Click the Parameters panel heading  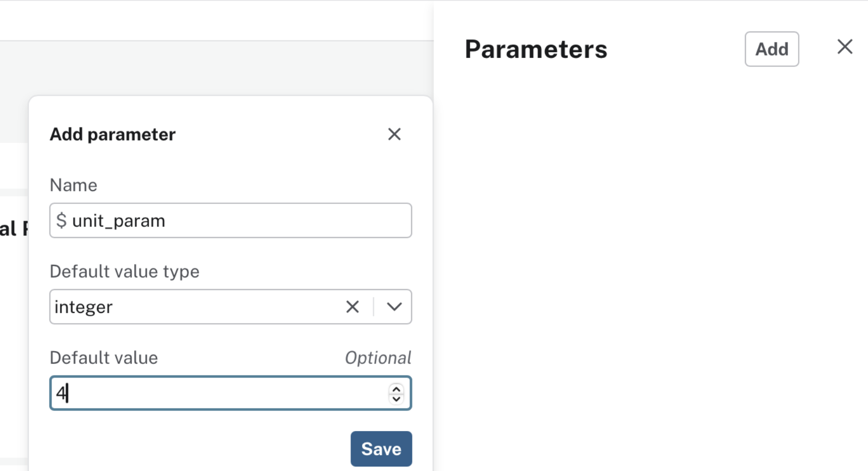(x=535, y=48)
